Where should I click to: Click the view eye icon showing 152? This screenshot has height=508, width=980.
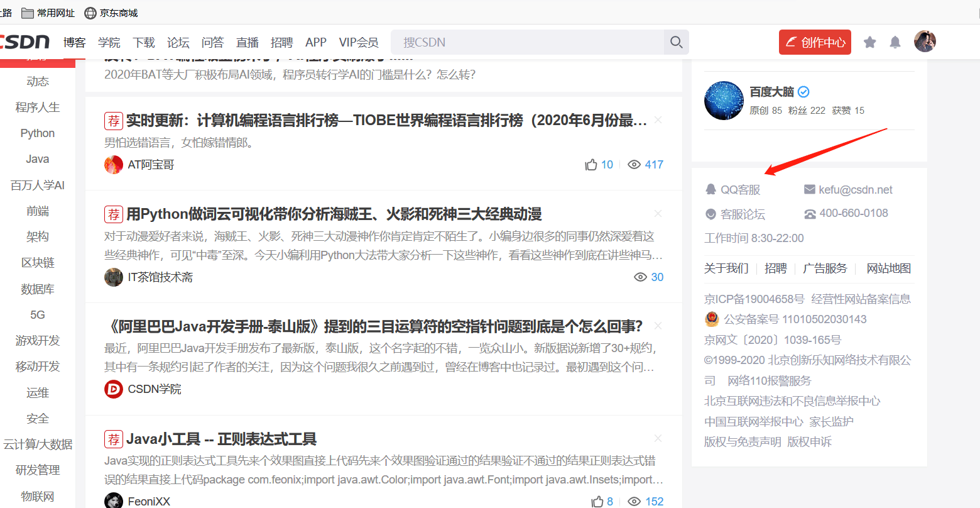(x=634, y=501)
